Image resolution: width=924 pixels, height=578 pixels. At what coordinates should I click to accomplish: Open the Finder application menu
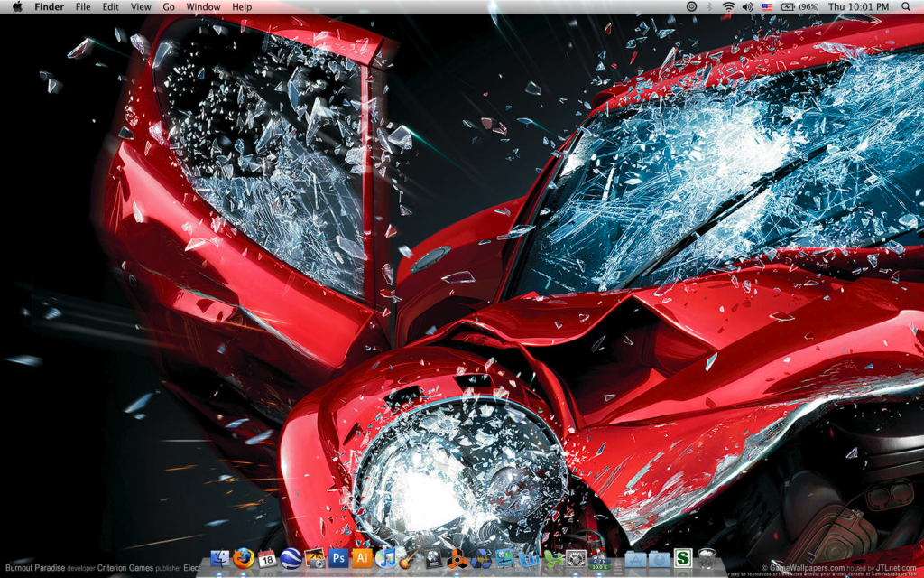tap(49, 6)
